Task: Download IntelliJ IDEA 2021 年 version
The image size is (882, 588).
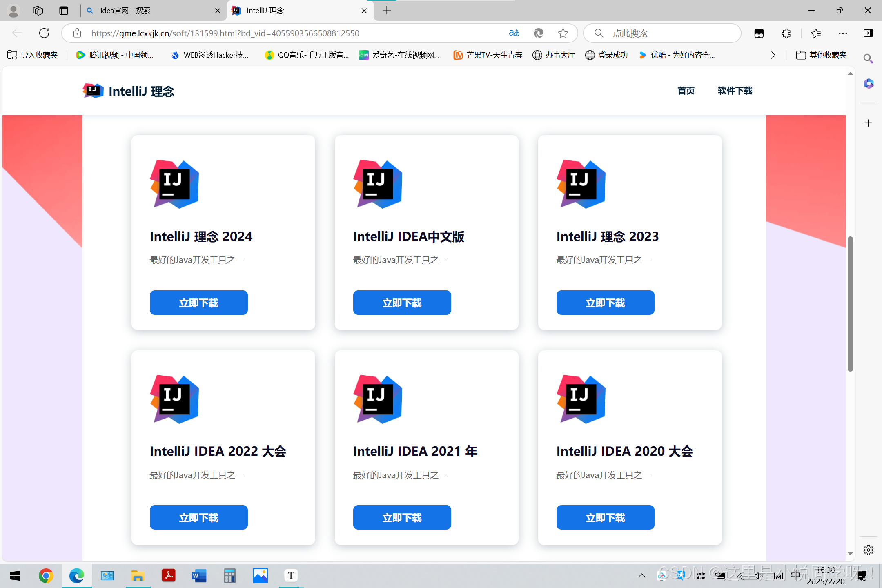Action: point(402,517)
